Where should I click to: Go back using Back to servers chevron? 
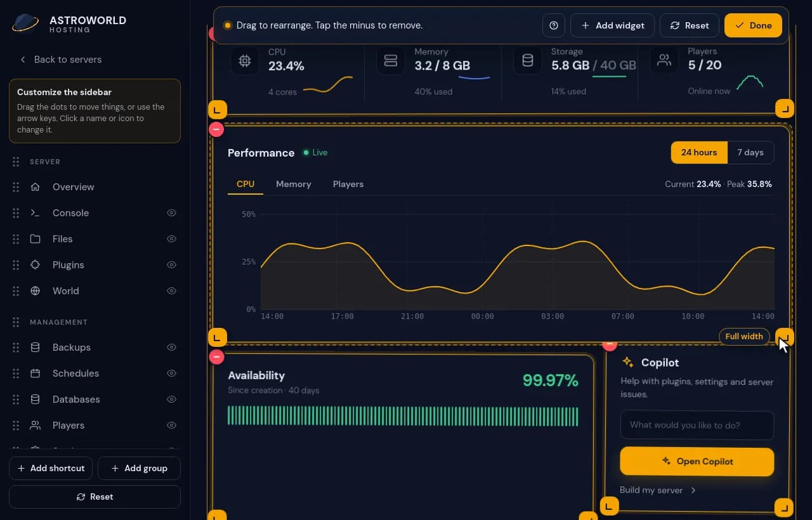point(23,60)
